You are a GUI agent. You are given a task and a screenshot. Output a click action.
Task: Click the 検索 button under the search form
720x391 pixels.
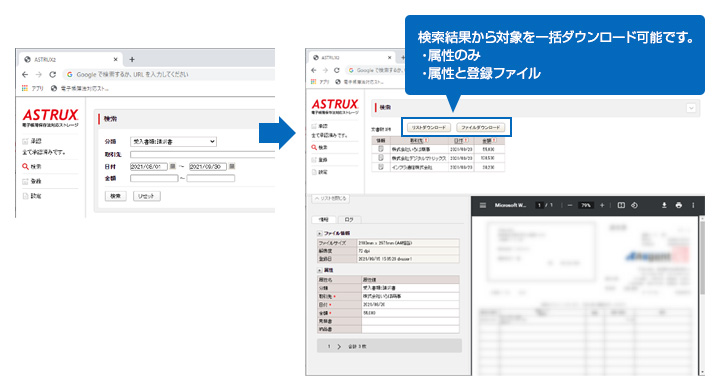[x=115, y=196]
